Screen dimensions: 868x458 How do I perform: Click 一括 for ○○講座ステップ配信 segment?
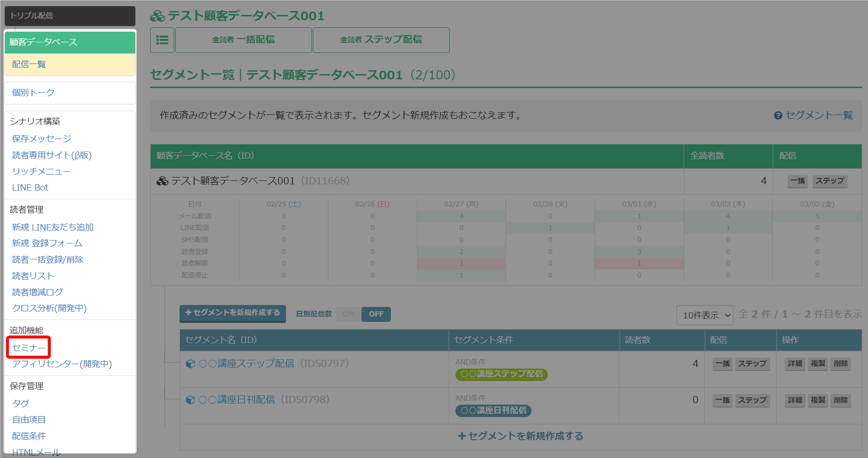pyautogui.click(x=723, y=364)
